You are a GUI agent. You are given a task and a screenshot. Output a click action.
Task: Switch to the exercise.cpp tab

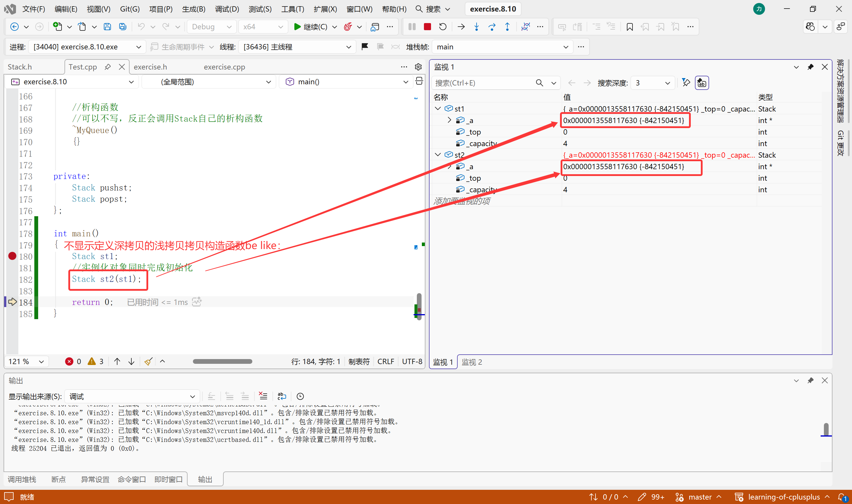[x=225, y=67]
